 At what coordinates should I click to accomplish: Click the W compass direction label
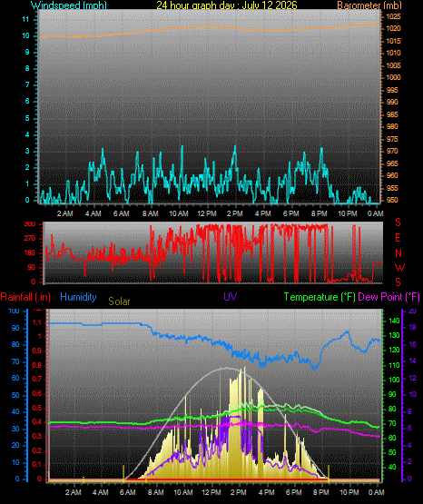tap(399, 267)
